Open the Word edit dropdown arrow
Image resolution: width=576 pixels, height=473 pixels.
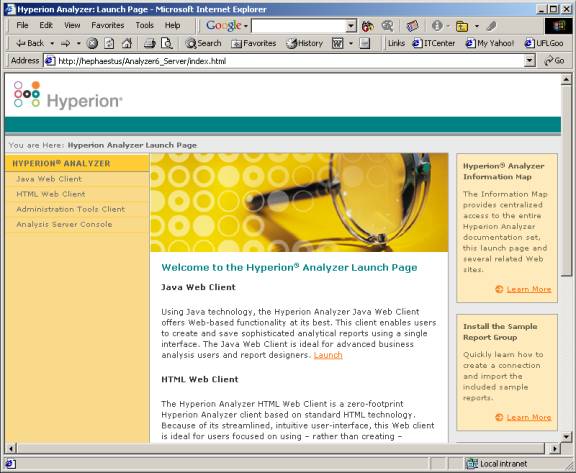[351, 43]
